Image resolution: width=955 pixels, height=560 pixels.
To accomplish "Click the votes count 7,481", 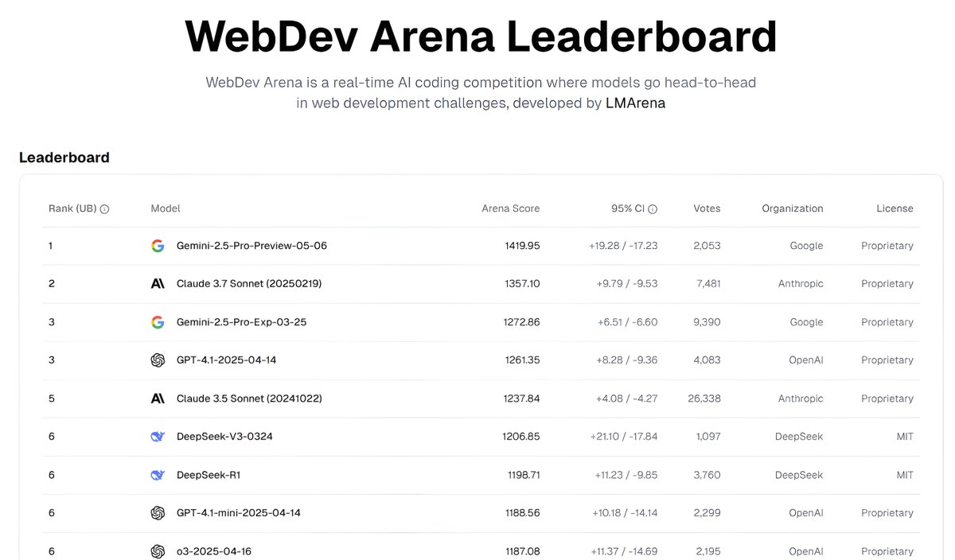I will [707, 284].
